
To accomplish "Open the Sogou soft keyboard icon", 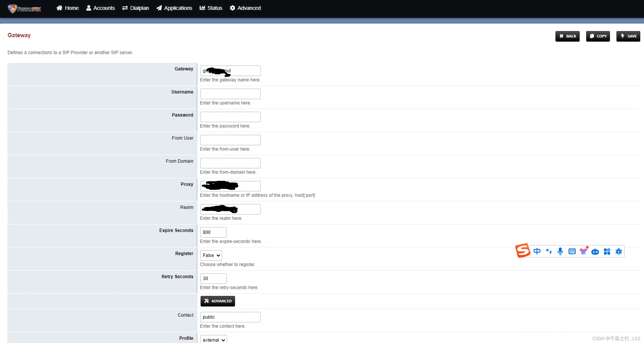I will coord(572,251).
